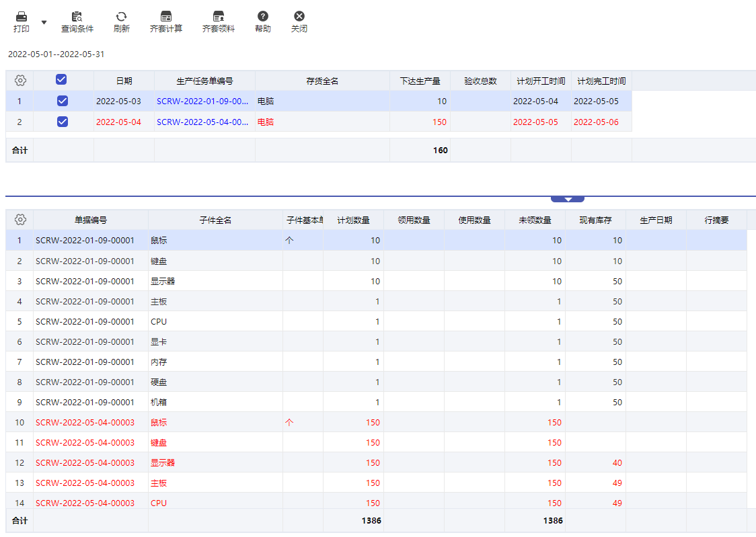Screen dimensions: 756x537
Task: Run the 齐套计算 calculation
Action: click(x=166, y=22)
